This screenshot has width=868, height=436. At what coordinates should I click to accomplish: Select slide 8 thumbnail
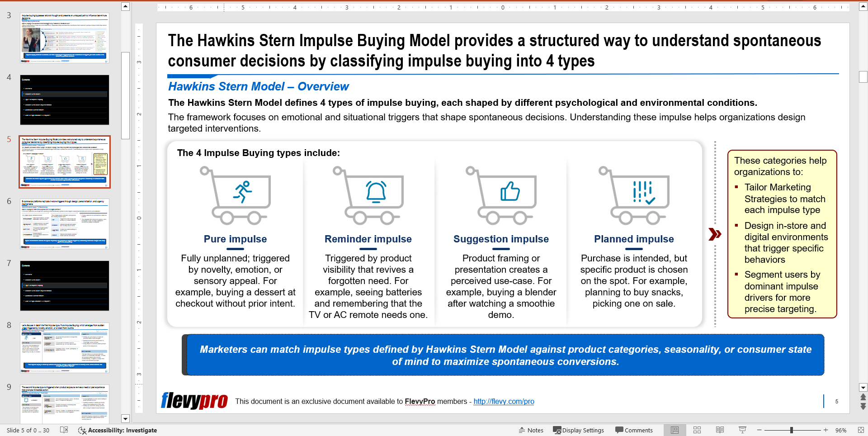pyautogui.click(x=65, y=348)
